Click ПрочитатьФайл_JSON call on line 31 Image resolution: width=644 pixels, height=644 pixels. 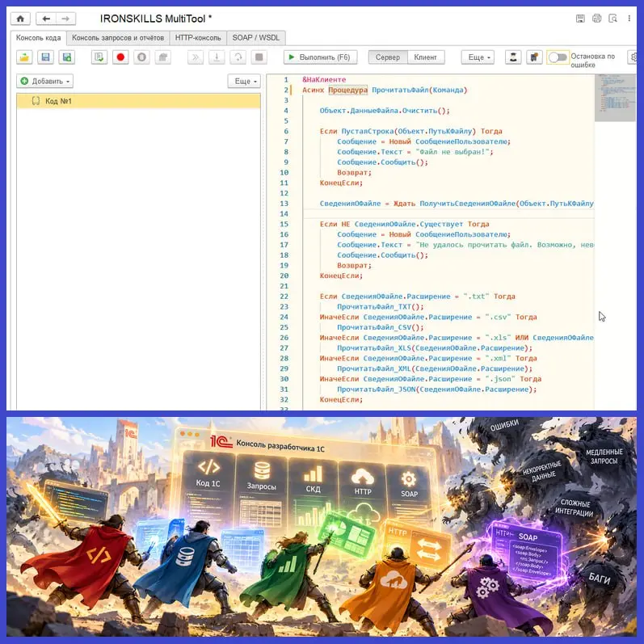pos(436,389)
